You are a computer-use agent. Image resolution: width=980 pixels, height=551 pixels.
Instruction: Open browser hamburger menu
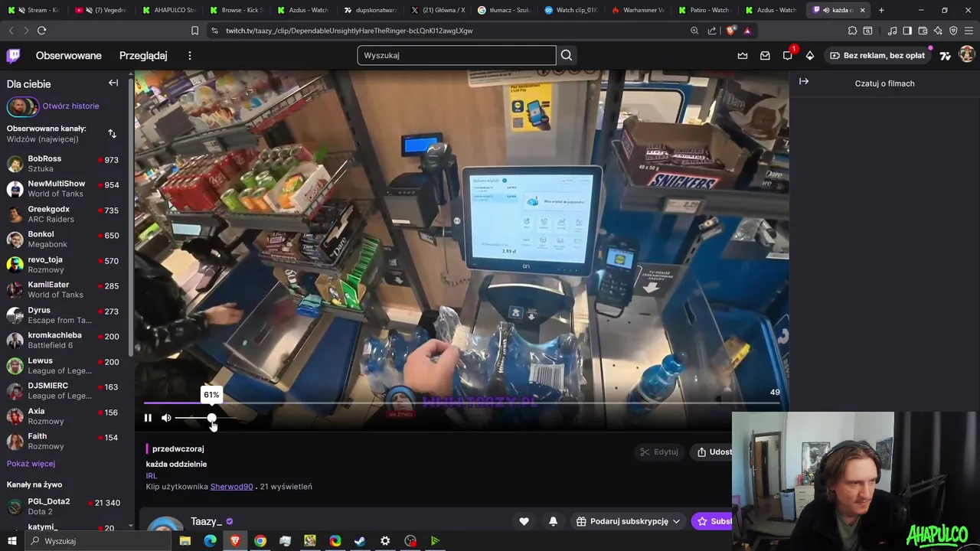[969, 31]
